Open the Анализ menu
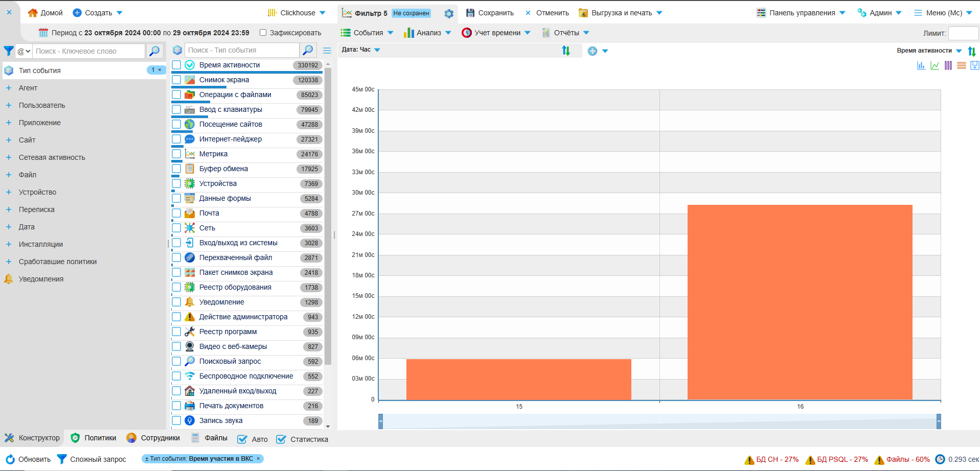This screenshot has height=471, width=980. coord(428,33)
